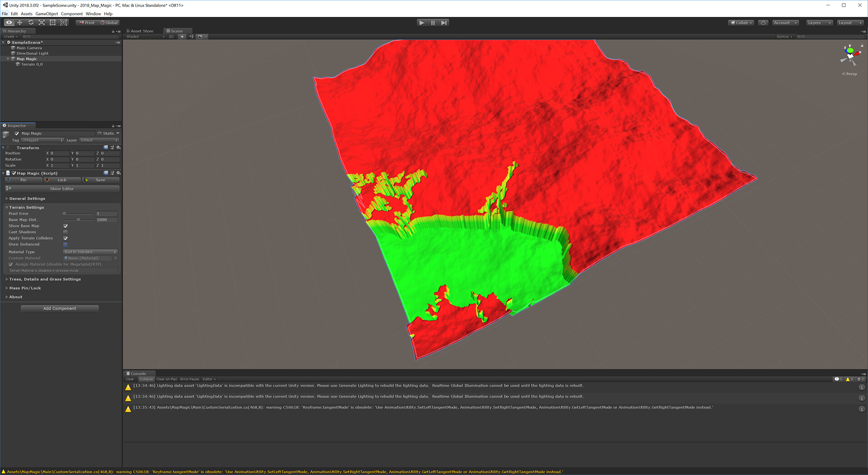Click the Show Editor button
This screenshot has height=475, width=868.
pos(62,188)
